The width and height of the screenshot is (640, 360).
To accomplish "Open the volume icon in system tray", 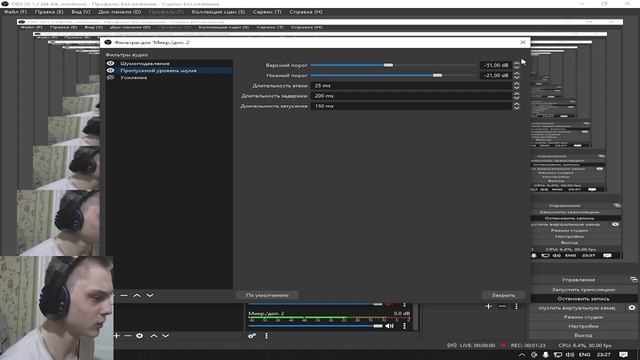I will pos(570,355).
